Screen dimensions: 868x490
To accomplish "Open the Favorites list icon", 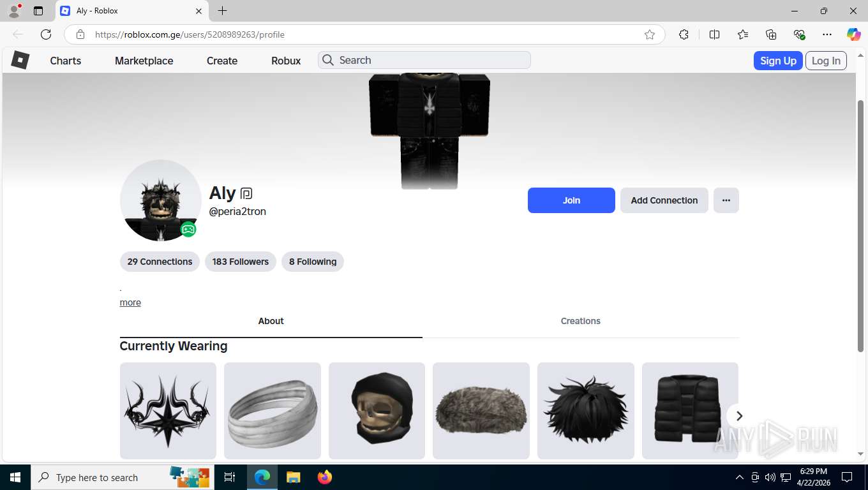I will [x=743, y=34].
